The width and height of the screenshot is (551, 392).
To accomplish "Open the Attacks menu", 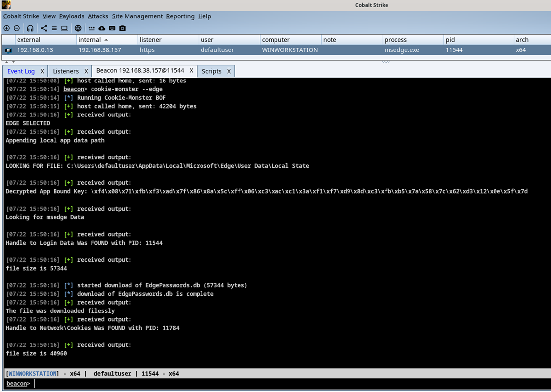I will 98,16.
